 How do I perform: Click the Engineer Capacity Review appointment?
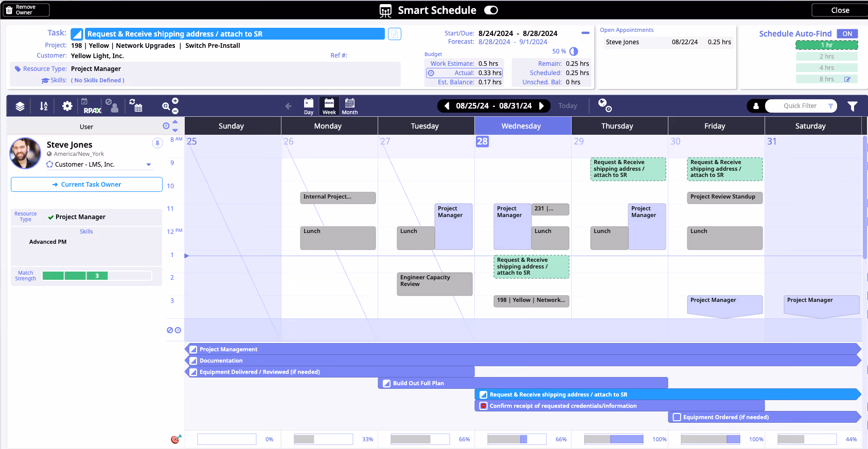435,284
